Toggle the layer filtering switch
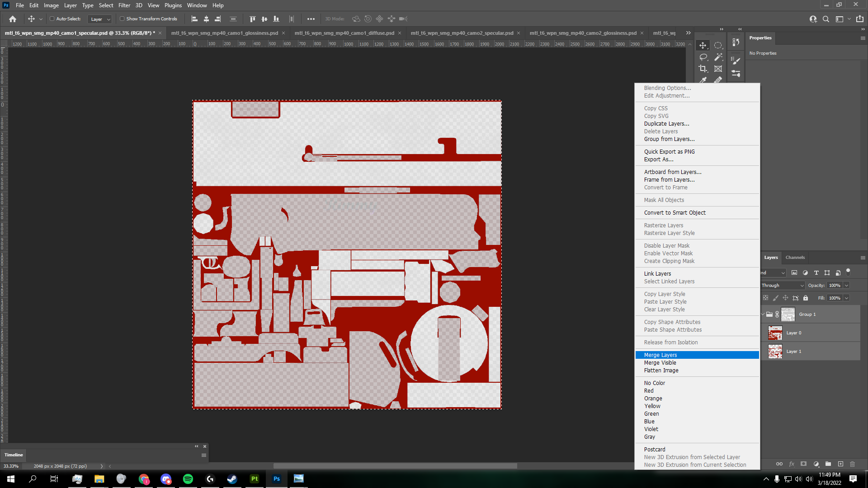The height and width of the screenshot is (488, 868). point(848,272)
